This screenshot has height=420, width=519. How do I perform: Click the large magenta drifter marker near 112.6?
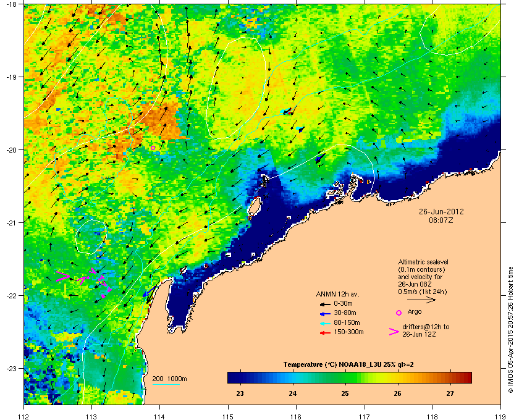pyautogui.click(x=63, y=276)
